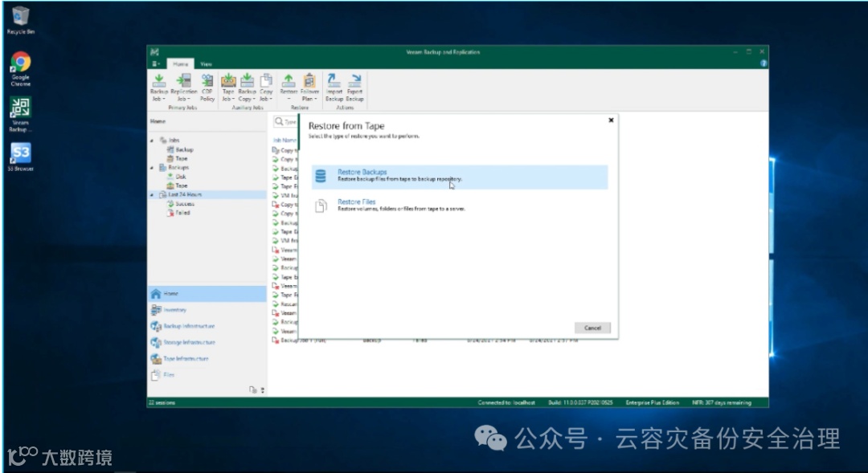Image resolution: width=868 pixels, height=473 pixels.
Task: Open the Failover Plan ribbon button
Action: (x=309, y=88)
